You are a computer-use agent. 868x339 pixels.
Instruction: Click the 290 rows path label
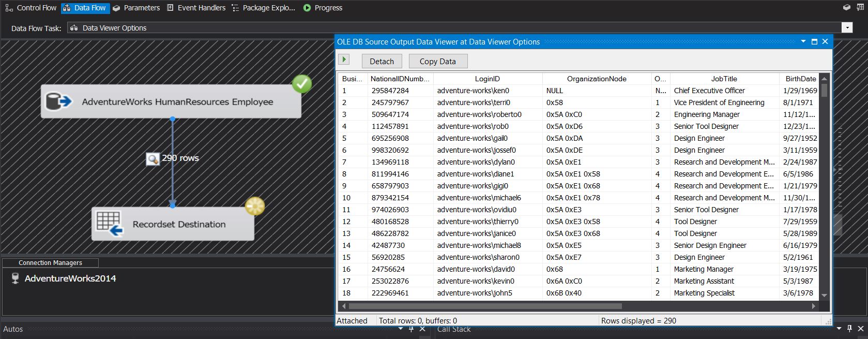(180, 158)
